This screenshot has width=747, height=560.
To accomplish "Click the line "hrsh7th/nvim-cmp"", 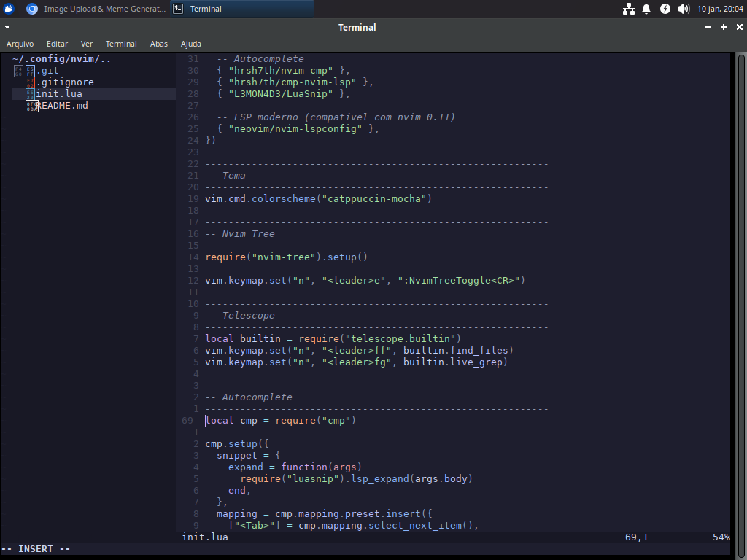I will click(283, 71).
